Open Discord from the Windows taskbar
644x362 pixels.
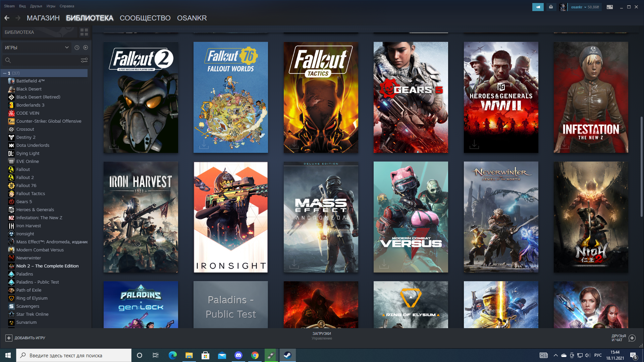click(x=238, y=355)
